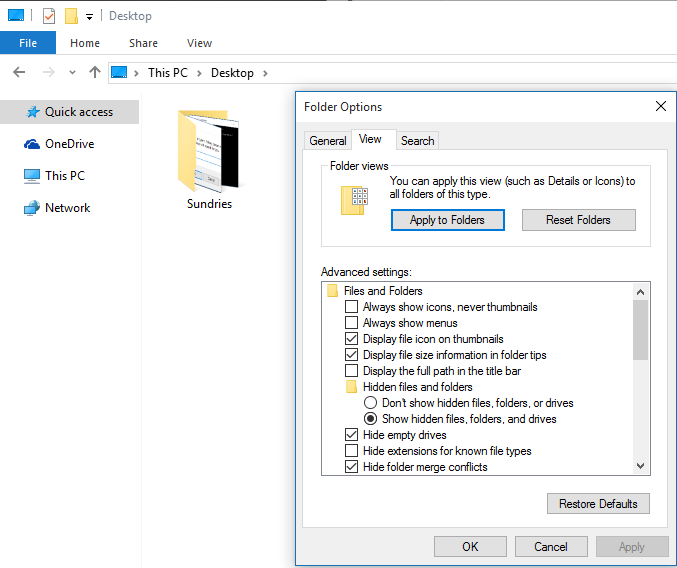Open the General tab in Folder Options

(328, 141)
